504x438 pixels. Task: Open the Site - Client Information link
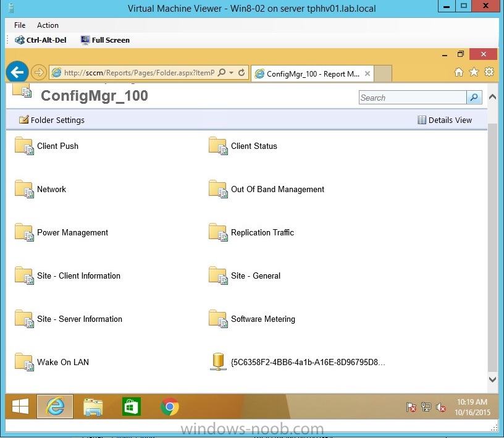pyautogui.click(x=79, y=276)
